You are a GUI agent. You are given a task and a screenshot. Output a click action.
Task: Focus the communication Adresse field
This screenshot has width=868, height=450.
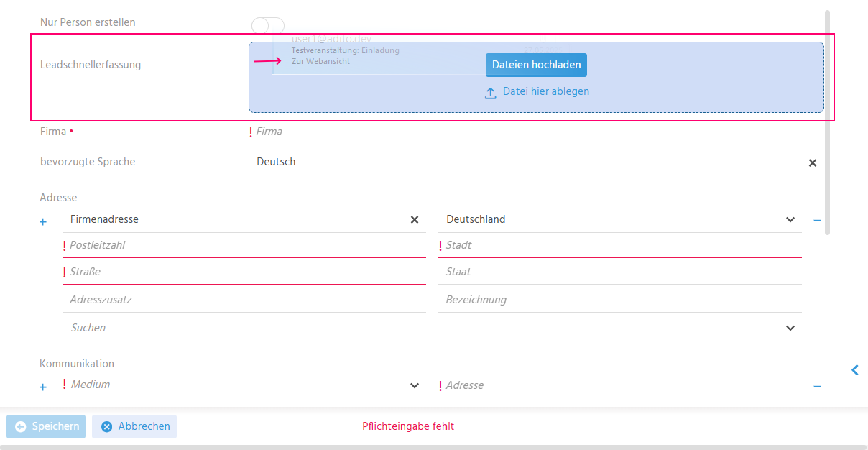[620, 385]
